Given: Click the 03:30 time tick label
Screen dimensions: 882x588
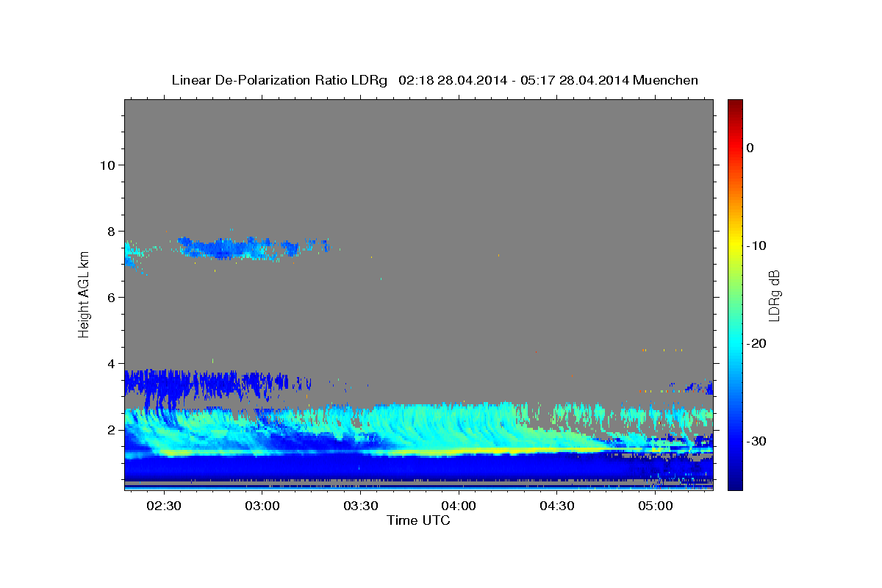Looking at the screenshot, I should 361,506.
